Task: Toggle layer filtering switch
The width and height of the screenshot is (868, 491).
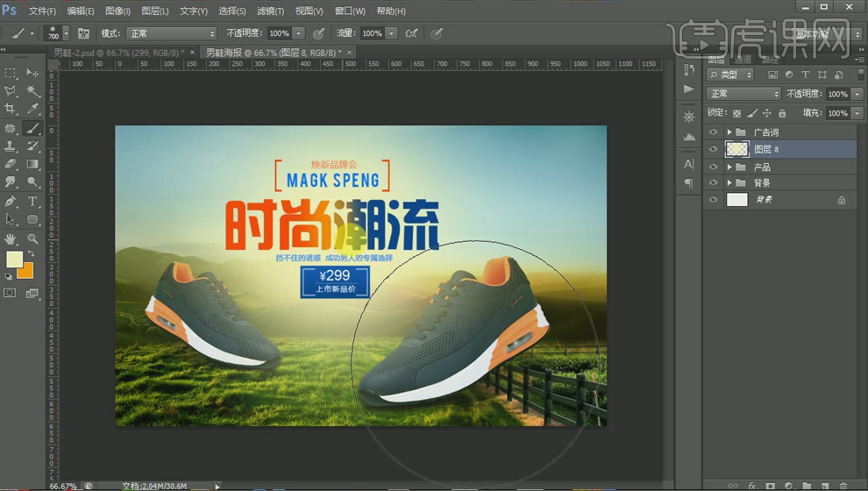Action: 860,75
